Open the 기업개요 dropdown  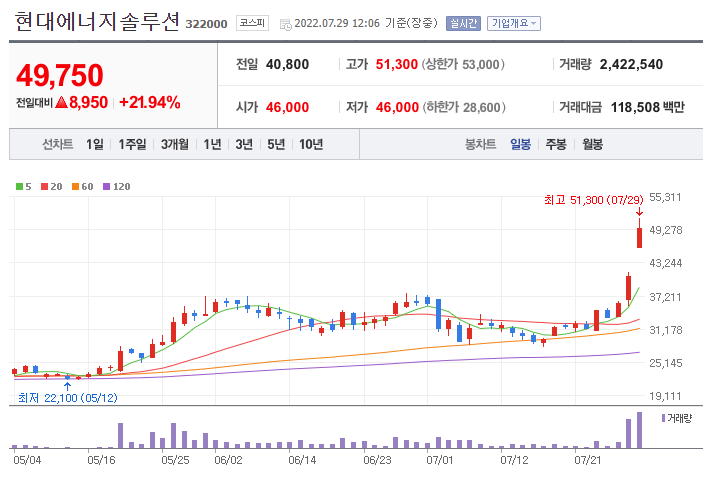(x=514, y=23)
